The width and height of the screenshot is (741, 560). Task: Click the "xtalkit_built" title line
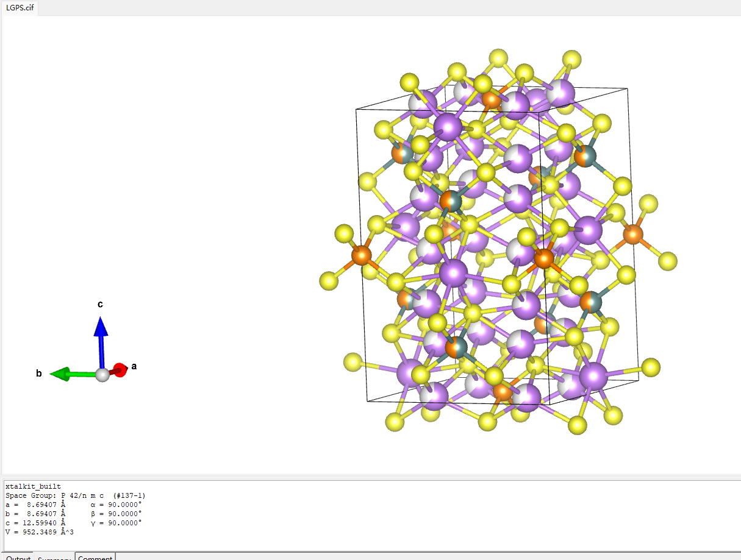pyautogui.click(x=34, y=486)
